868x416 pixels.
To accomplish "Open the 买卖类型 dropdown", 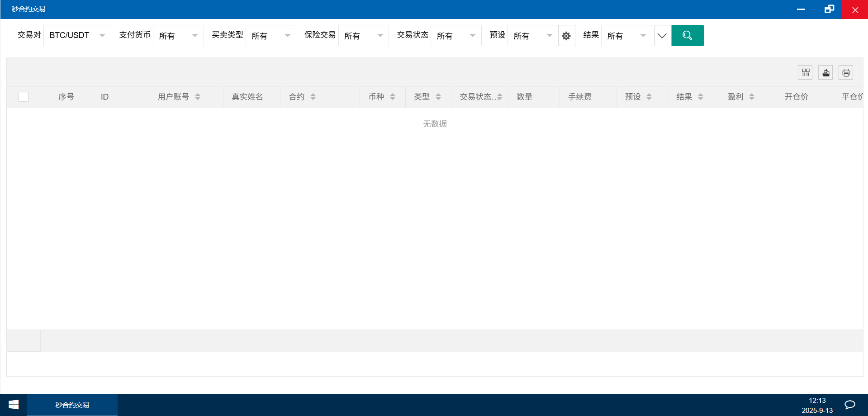I will point(270,36).
